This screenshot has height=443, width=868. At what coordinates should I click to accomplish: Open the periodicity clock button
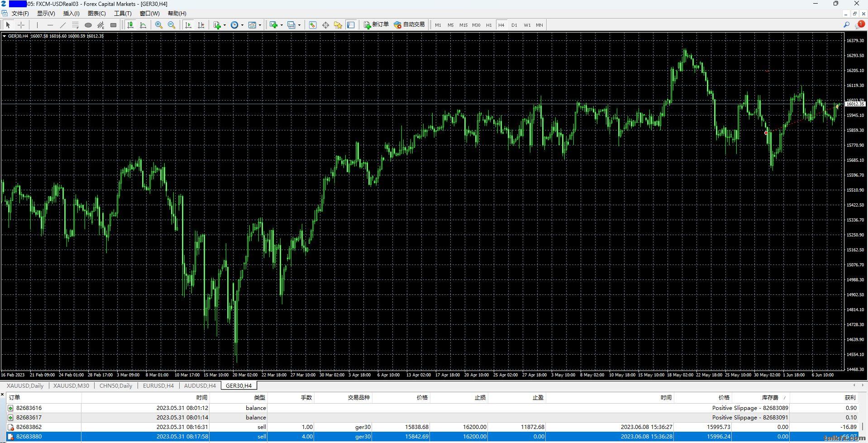point(234,25)
